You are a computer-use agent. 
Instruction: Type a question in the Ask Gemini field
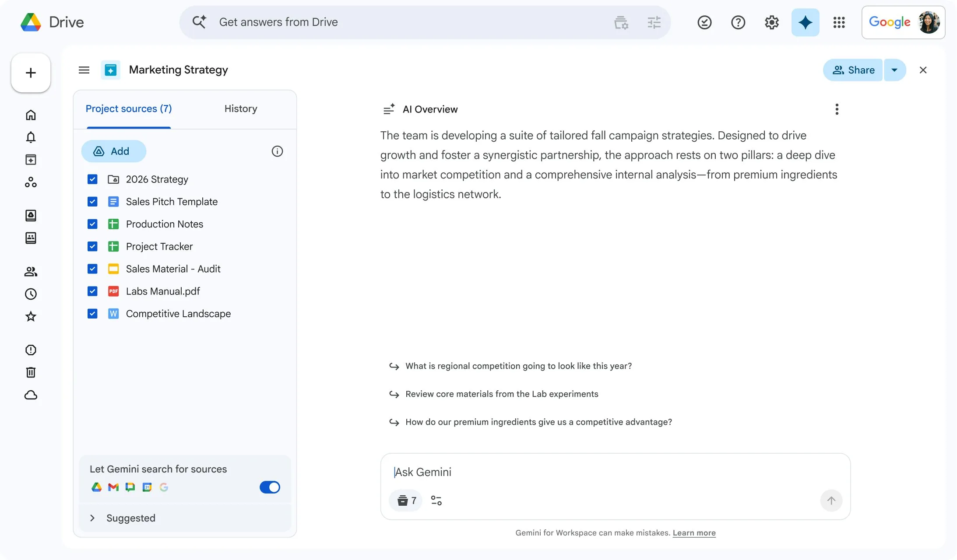[525, 472]
